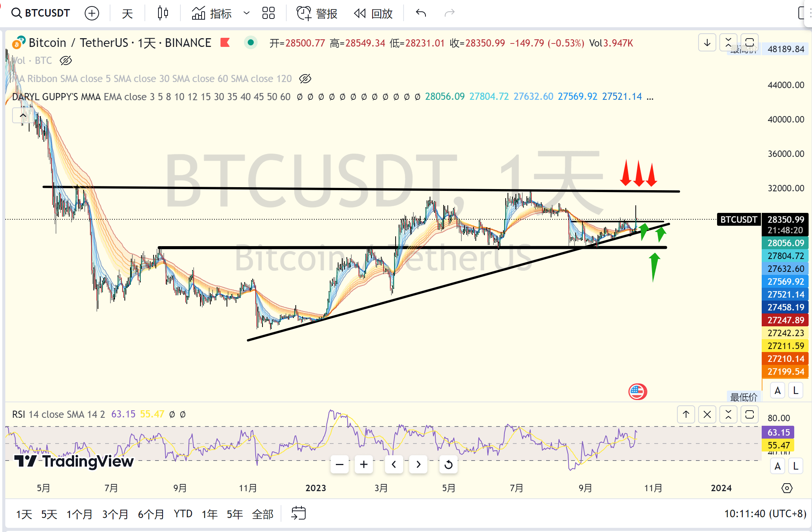Select the 1年 date range
The height and width of the screenshot is (532, 812).
(x=210, y=514)
